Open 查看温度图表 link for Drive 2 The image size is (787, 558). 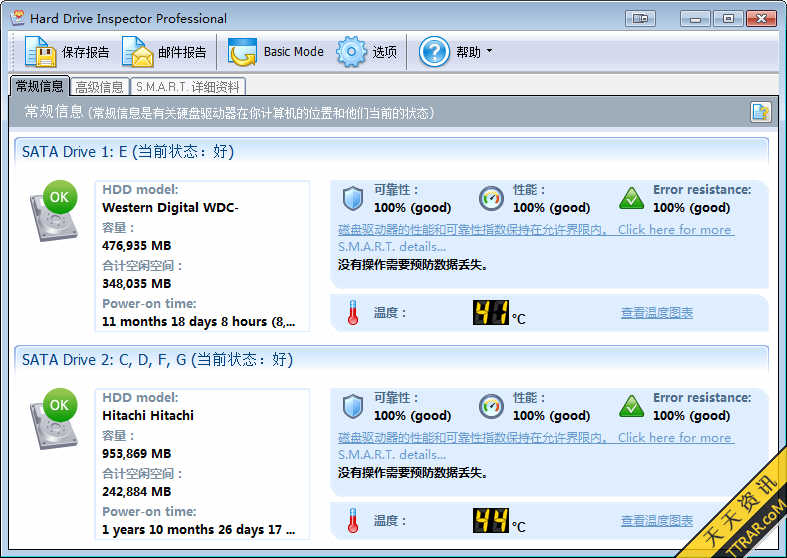(657, 521)
